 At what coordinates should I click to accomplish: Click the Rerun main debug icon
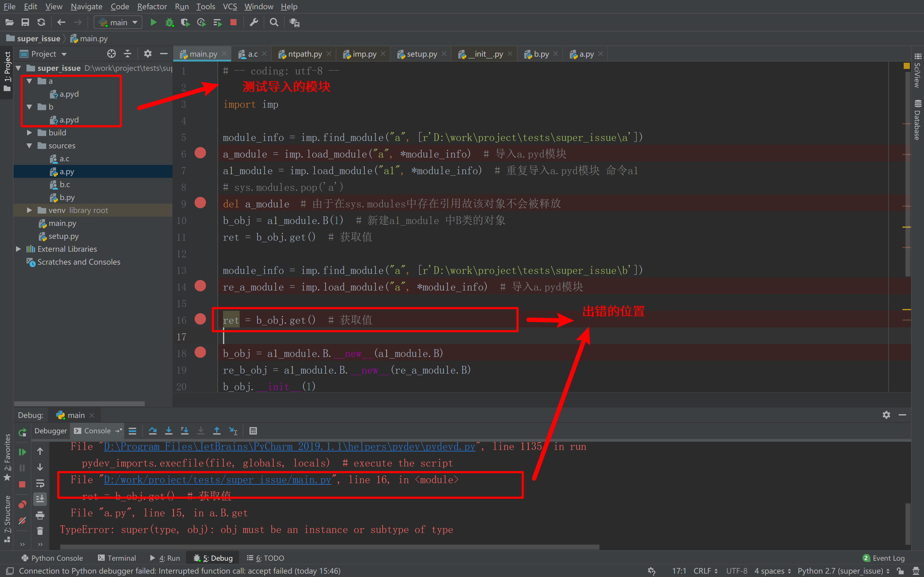22,432
